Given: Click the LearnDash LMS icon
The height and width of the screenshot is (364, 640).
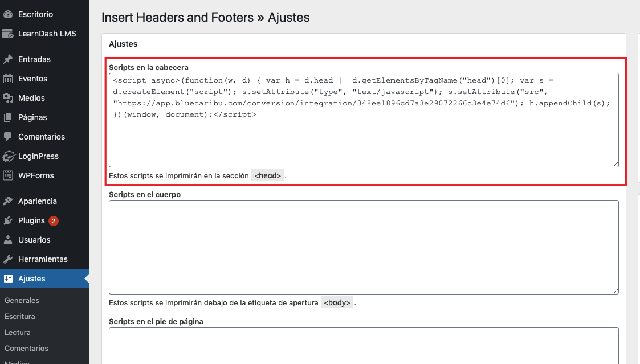Looking at the screenshot, I should tap(8, 34).
